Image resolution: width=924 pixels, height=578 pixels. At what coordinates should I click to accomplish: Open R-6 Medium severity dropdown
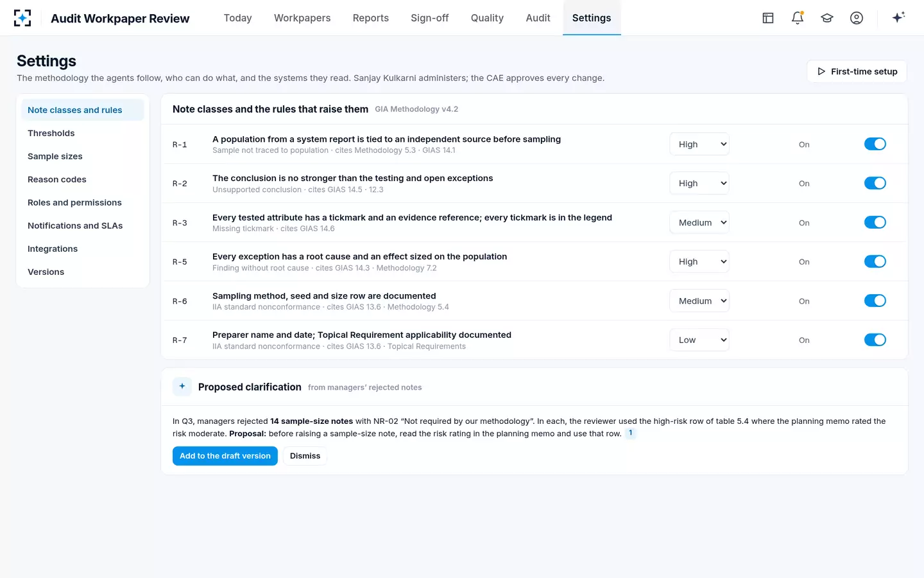pos(699,301)
